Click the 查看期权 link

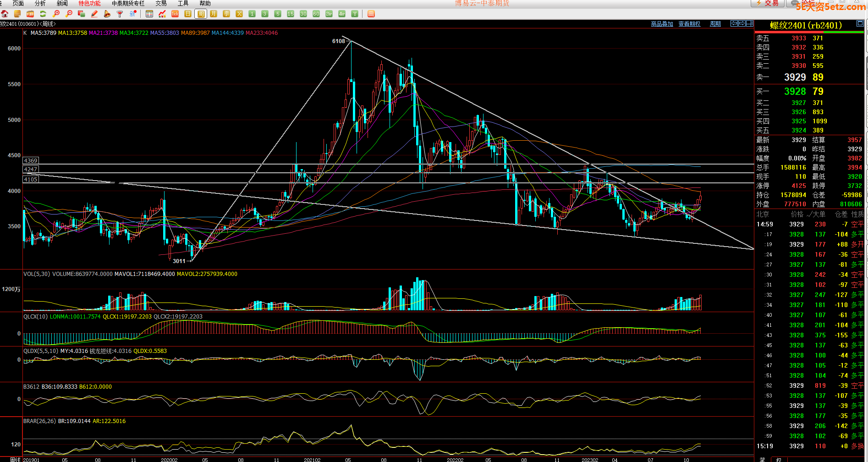690,24
